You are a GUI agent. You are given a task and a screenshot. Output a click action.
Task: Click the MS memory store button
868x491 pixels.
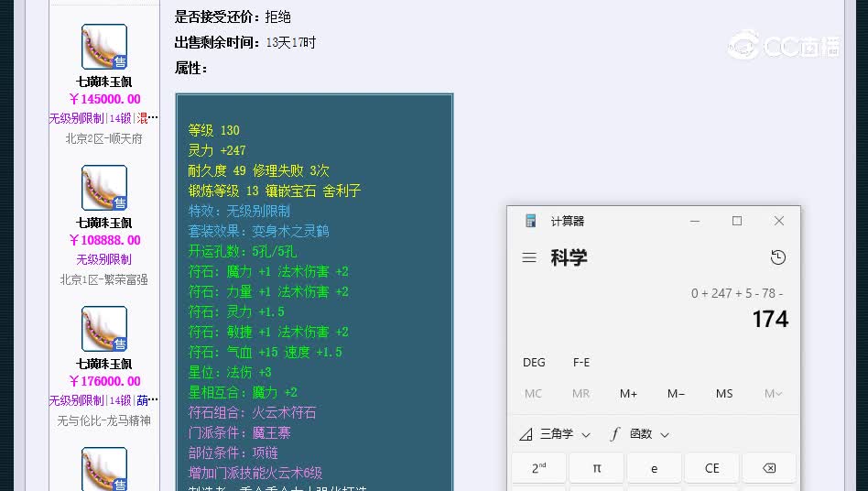click(x=724, y=394)
